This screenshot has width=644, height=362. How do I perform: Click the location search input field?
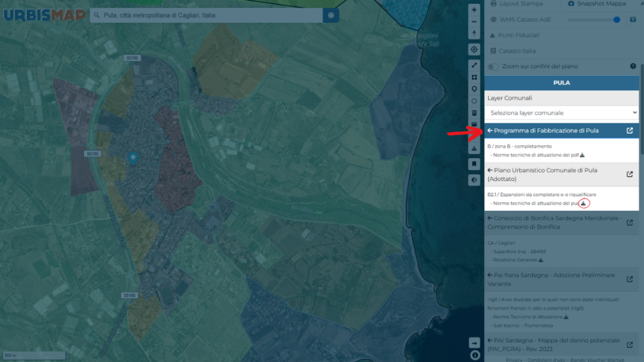click(206, 16)
